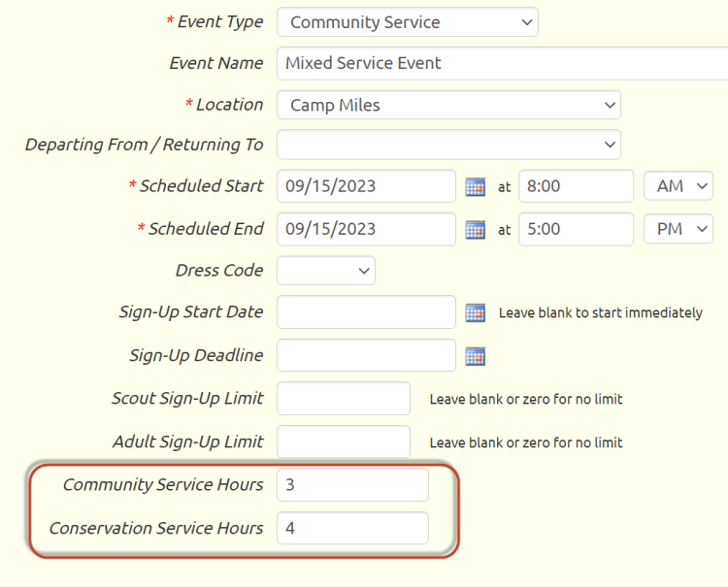This screenshot has height=587, width=728.
Task: Edit the 5:00 end time field
Action: pos(577,229)
